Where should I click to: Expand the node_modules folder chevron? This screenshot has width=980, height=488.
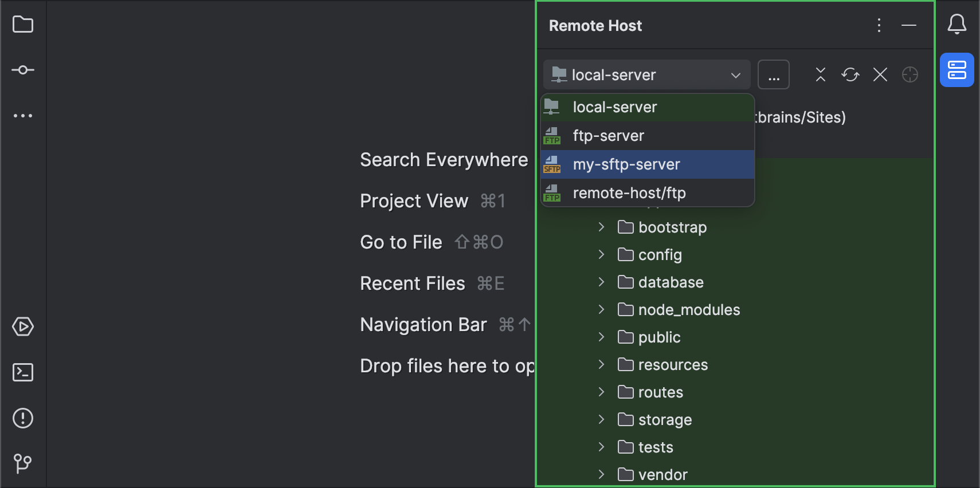601,309
